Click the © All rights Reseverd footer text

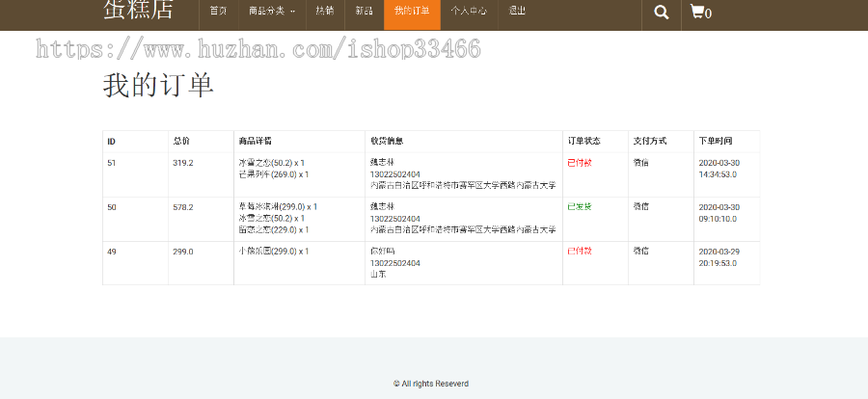431,384
